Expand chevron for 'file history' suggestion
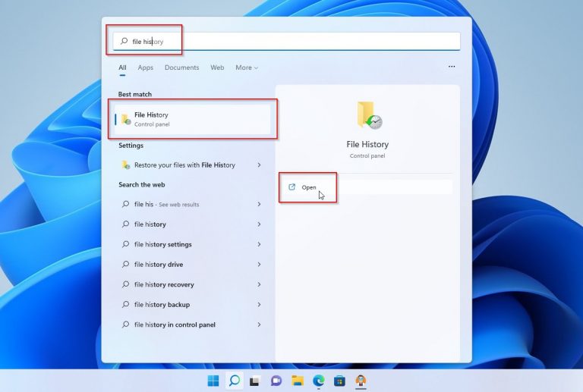Viewport: 583px width, 392px height. coord(259,224)
